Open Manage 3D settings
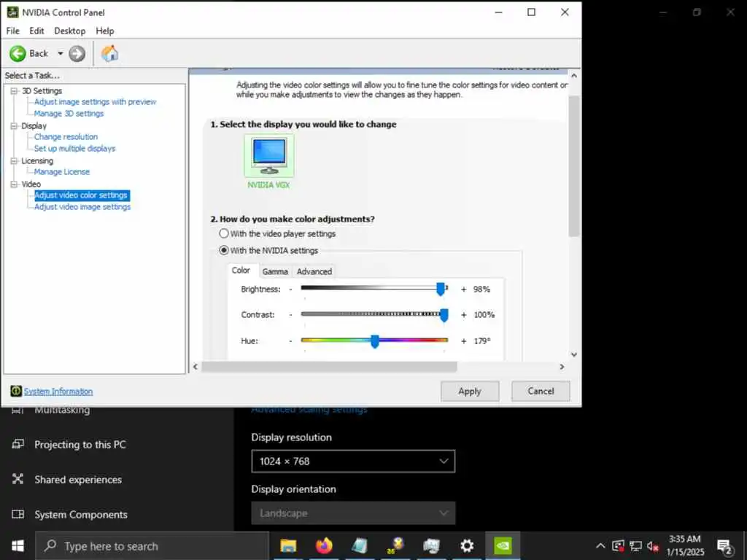 pos(69,113)
